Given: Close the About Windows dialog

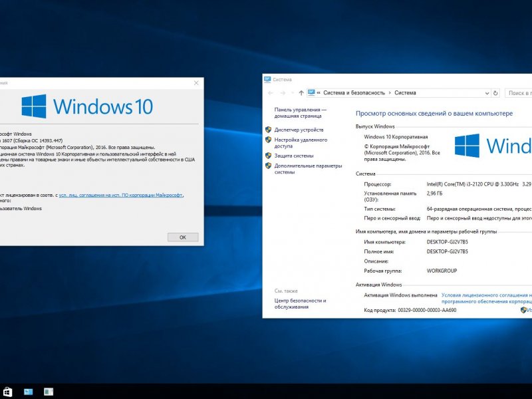Looking at the screenshot, I should 196,82.
